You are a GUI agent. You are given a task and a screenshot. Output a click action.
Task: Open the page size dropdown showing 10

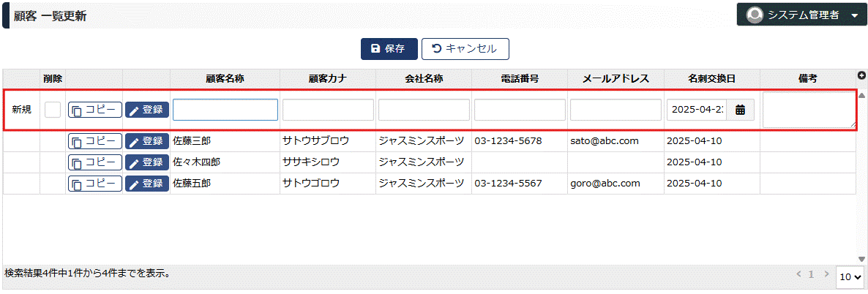[851, 277]
